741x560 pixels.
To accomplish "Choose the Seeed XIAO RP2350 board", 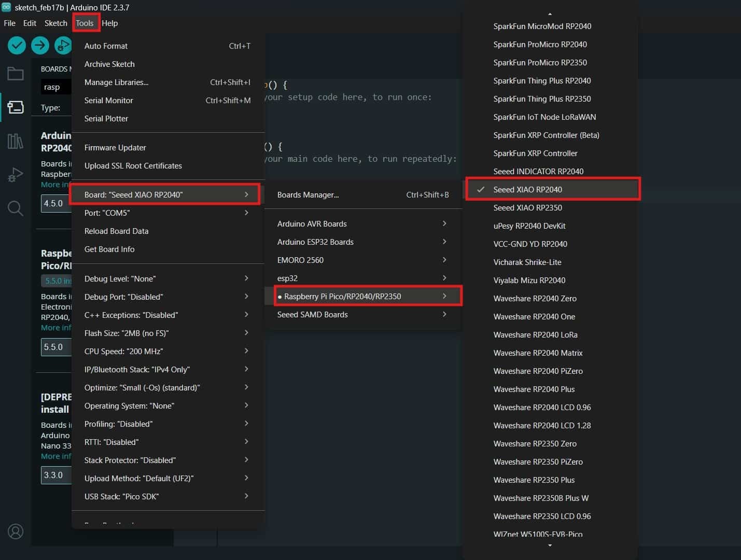I will click(x=550, y=207).
